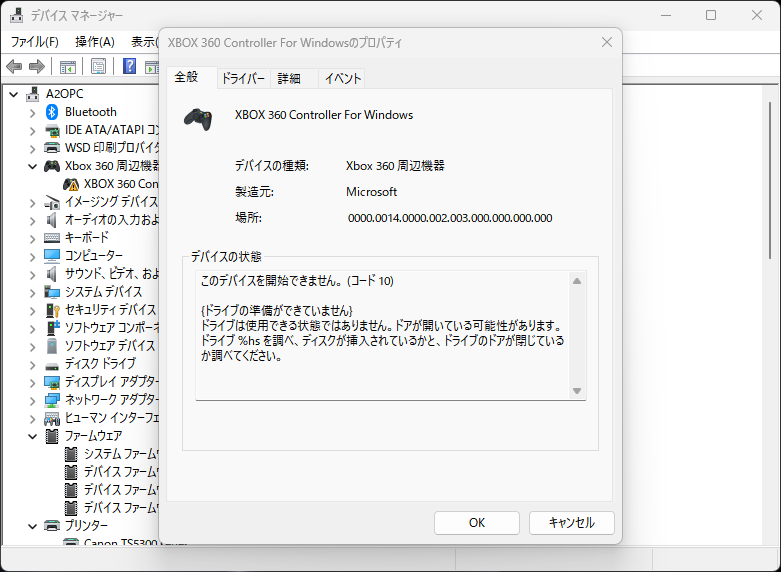Expand the Bluetooth node

[x=33, y=113]
